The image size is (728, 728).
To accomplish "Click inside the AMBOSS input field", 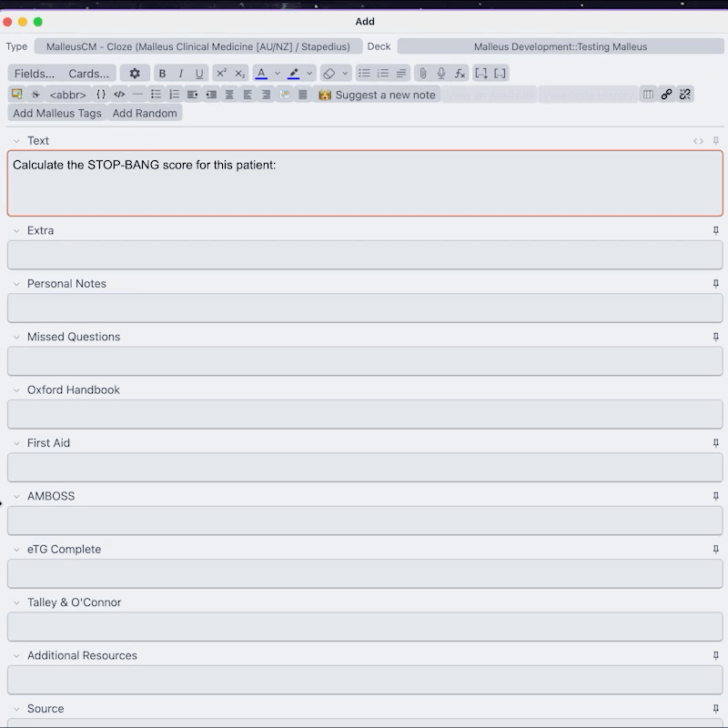I will (x=364, y=521).
